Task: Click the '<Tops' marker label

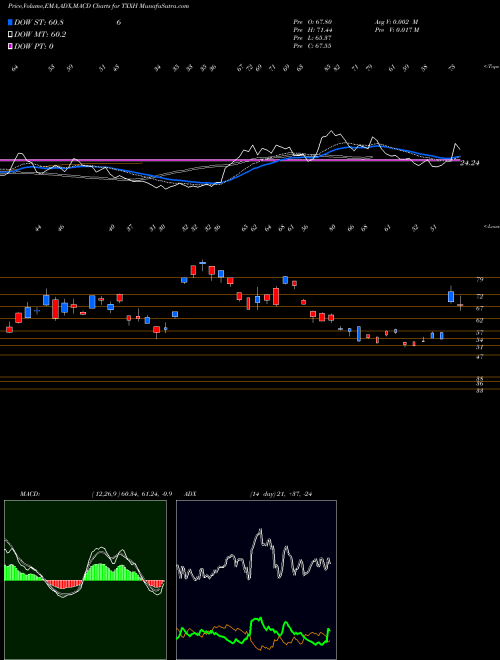Action: click(x=491, y=67)
